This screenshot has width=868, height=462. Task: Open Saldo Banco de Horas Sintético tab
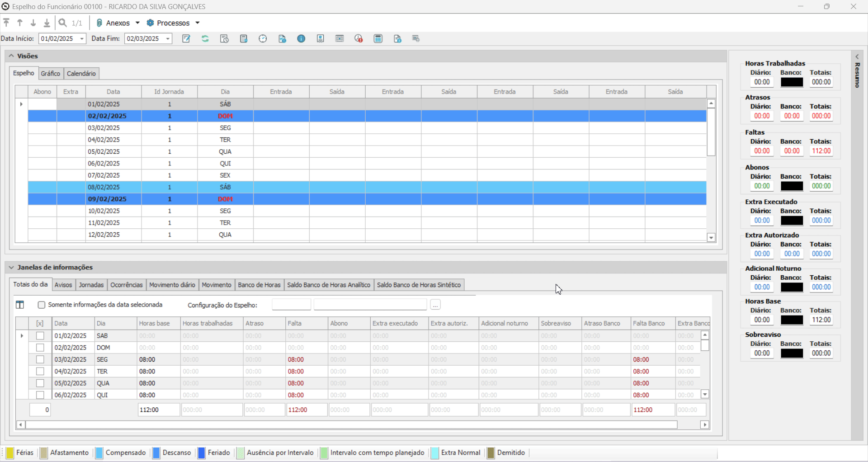(419, 285)
